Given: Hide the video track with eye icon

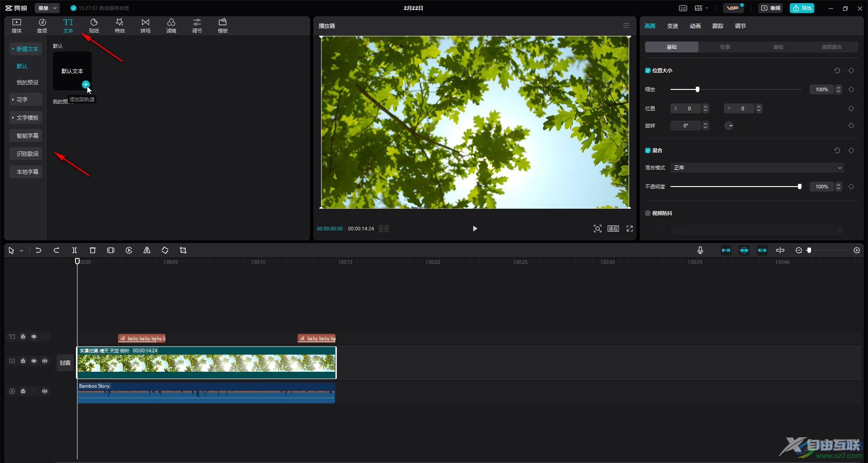Looking at the screenshot, I should [x=34, y=361].
